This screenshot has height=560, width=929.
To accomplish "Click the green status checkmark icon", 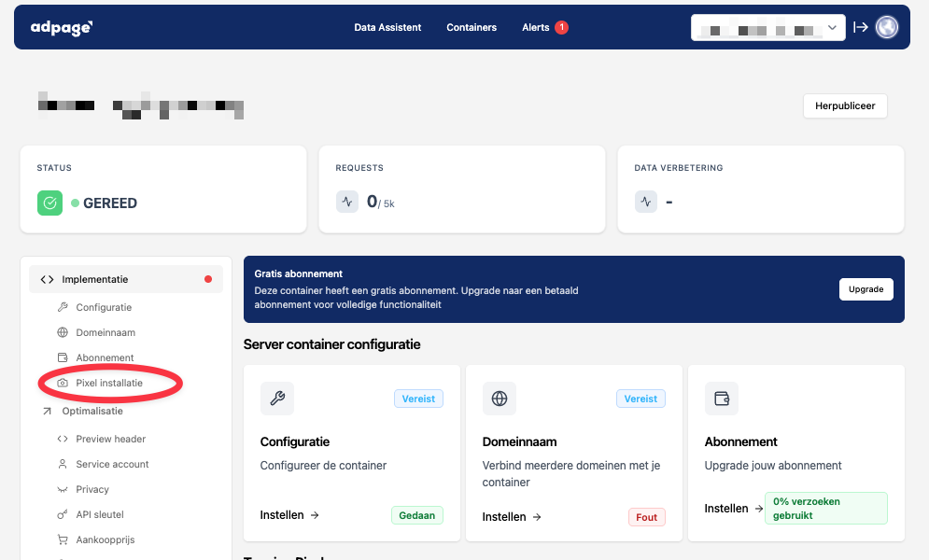I will coord(49,203).
